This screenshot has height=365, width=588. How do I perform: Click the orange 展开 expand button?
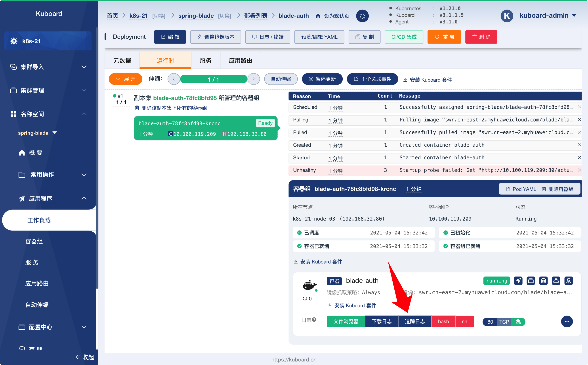point(125,79)
